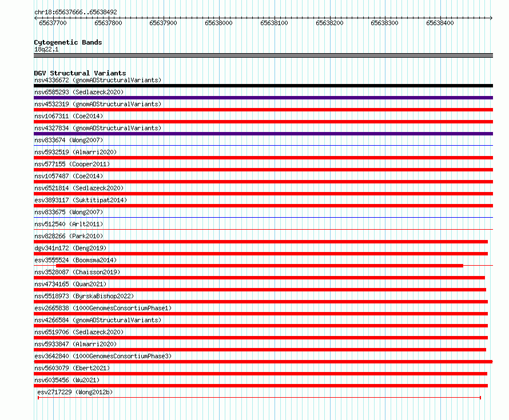The width and height of the screenshot is (509, 420).
Task: Click the red bar under esv3555524 Boomsma2014
Action: click(x=260, y=266)
